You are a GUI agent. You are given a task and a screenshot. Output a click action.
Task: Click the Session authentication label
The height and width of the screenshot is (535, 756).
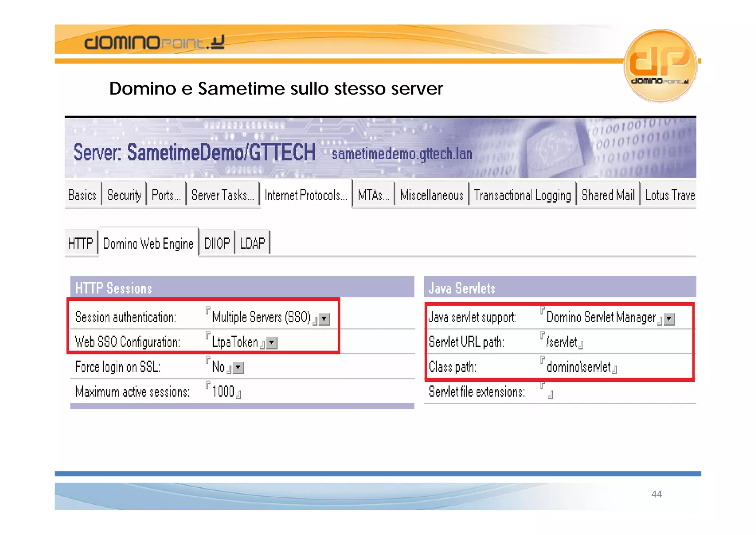[126, 317]
